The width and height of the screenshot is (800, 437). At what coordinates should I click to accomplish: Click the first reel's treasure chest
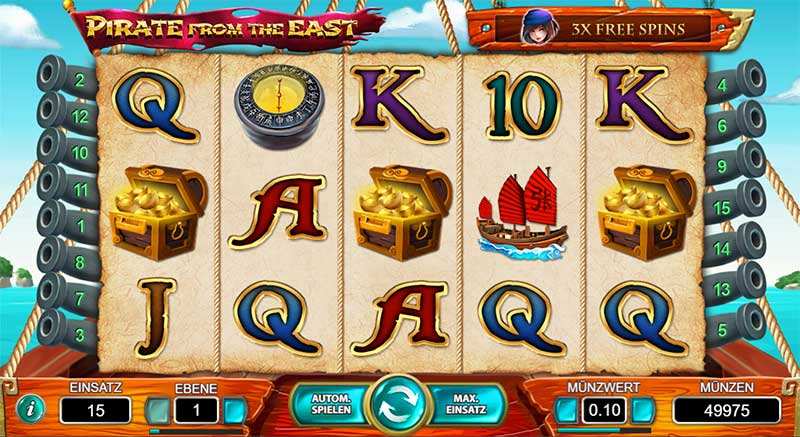pyautogui.click(x=157, y=213)
